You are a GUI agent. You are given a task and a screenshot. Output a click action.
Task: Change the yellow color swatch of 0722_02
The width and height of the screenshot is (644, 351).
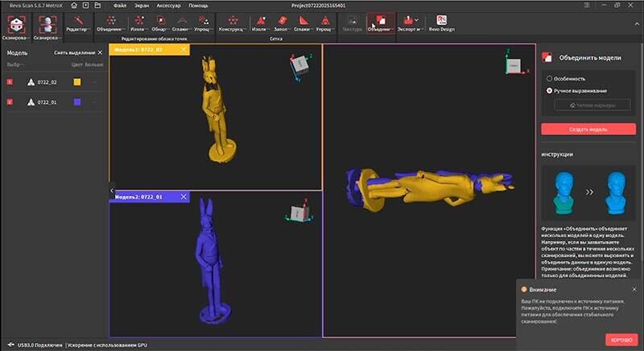click(x=76, y=82)
